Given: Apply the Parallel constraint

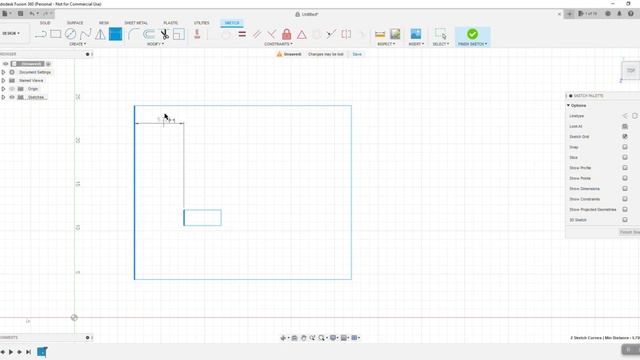Looking at the screenshot, I should [x=257, y=34].
